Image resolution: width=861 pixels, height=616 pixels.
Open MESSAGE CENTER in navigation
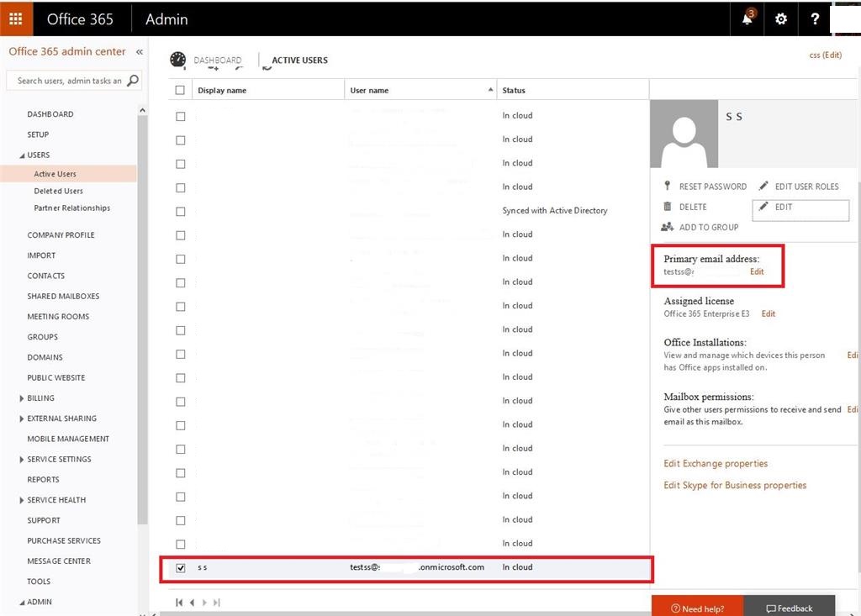pyautogui.click(x=59, y=561)
